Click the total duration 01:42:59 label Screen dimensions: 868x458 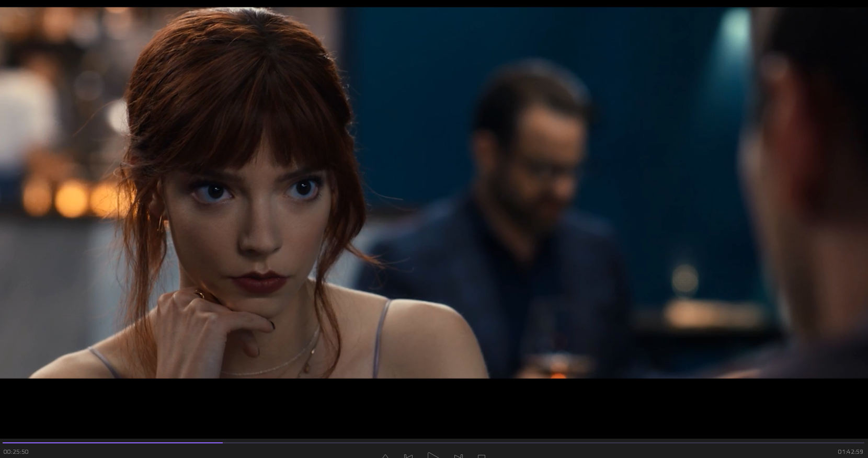(850, 452)
